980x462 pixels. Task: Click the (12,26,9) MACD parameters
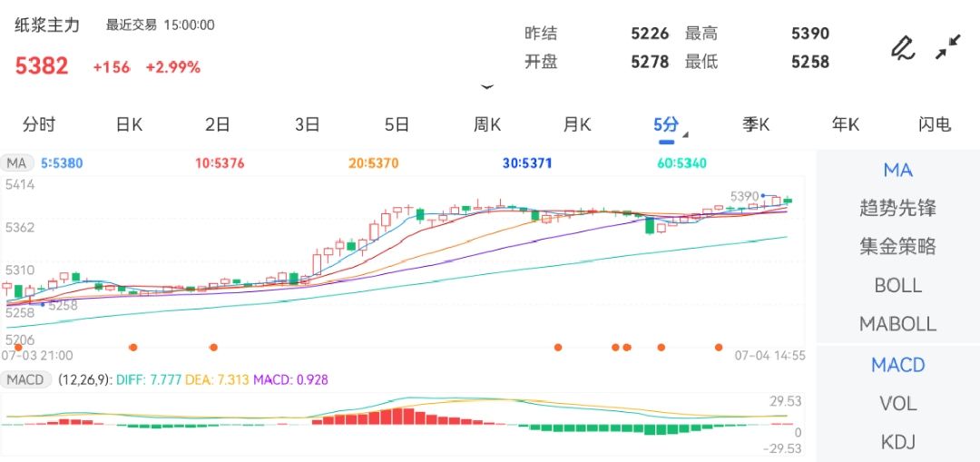click(83, 379)
